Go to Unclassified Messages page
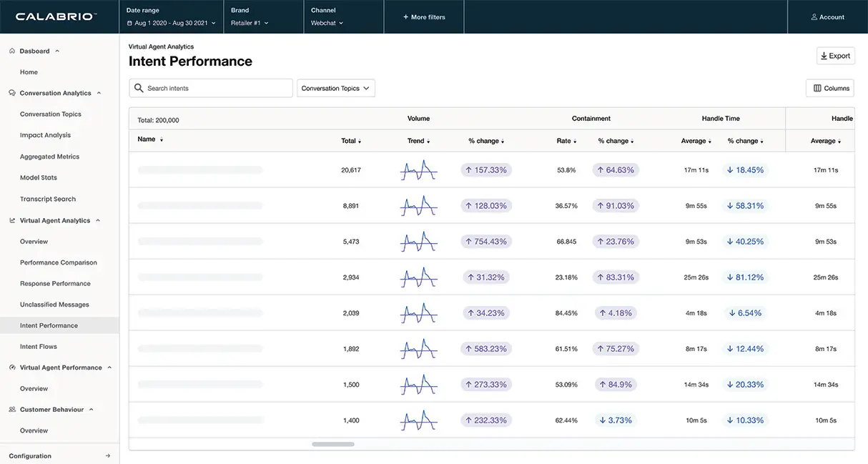Viewport: 868px width, 464px height. (x=54, y=305)
